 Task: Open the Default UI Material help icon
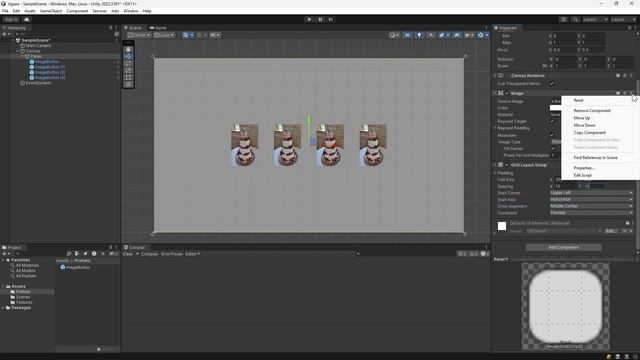click(x=628, y=223)
